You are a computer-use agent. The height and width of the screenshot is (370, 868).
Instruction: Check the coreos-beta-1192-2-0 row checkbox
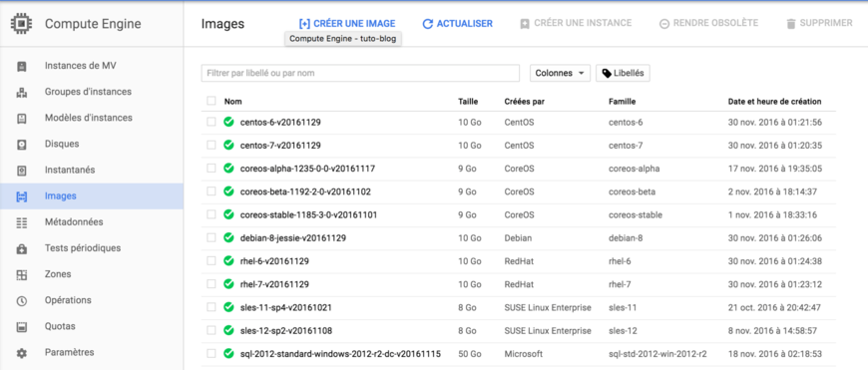click(211, 191)
